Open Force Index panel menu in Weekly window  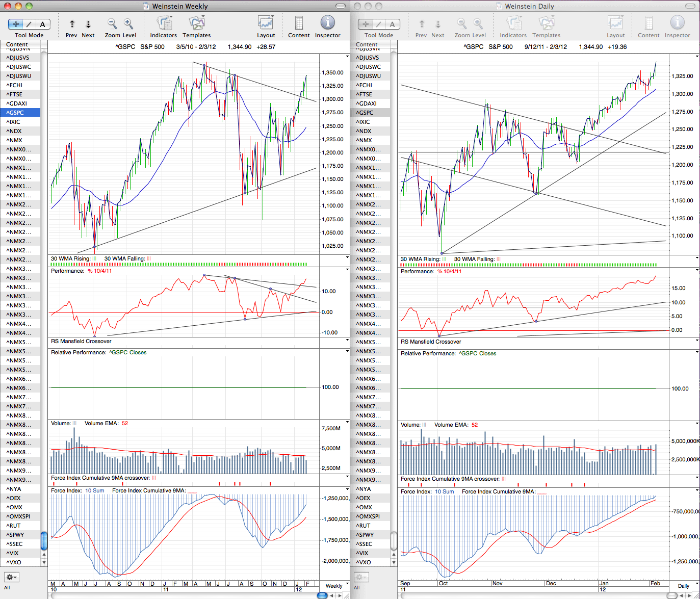[347, 489]
